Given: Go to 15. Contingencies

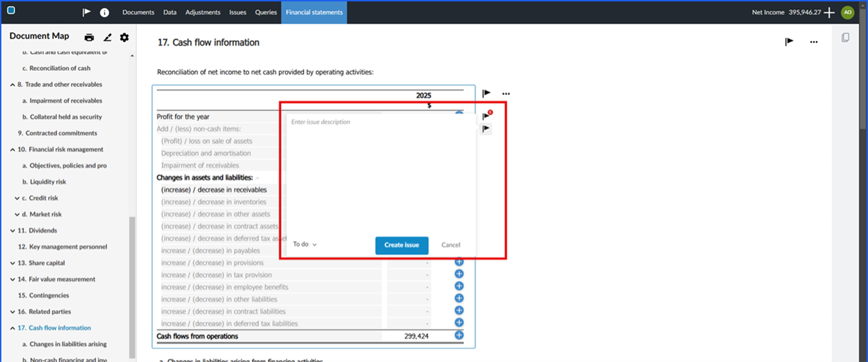Looking at the screenshot, I should point(44,296).
